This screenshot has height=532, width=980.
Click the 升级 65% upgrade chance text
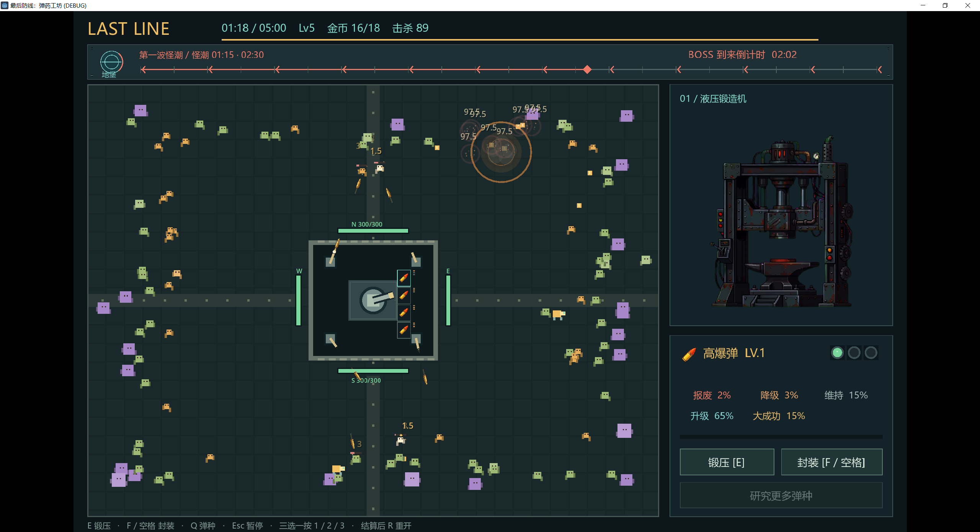(x=712, y=416)
